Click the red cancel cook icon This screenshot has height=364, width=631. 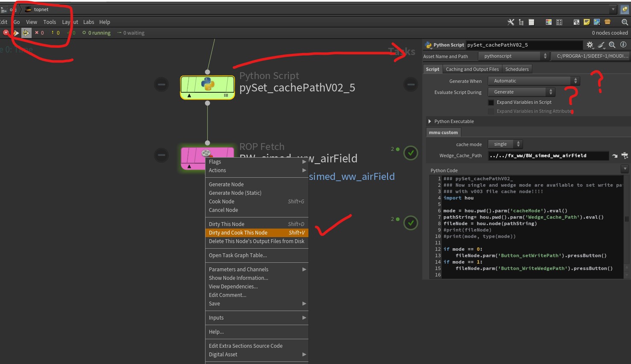pyautogui.click(x=6, y=32)
